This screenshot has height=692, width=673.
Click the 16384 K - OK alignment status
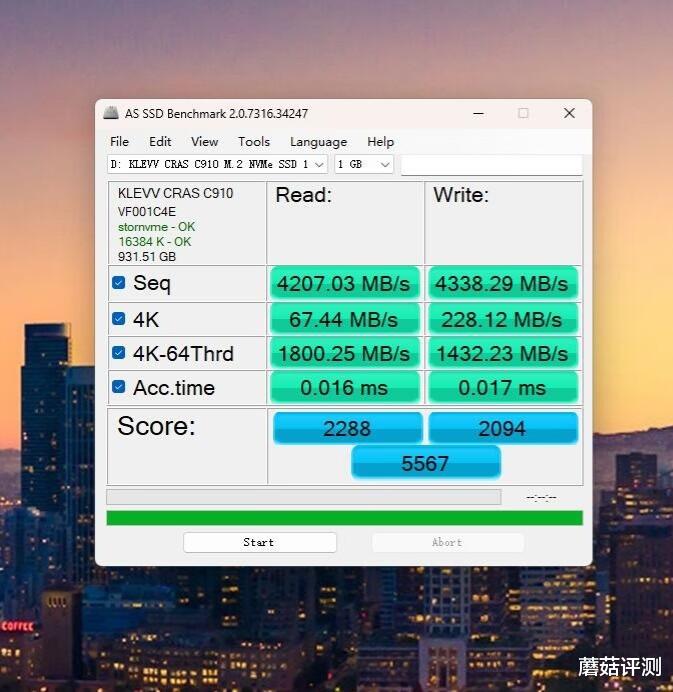coord(154,242)
